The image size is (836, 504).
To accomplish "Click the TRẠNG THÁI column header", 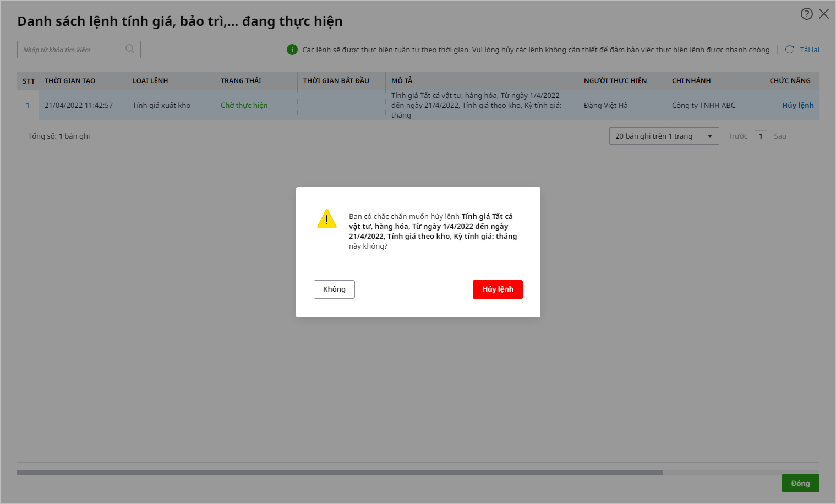I will pyautogui.click(x=241, y=81).
